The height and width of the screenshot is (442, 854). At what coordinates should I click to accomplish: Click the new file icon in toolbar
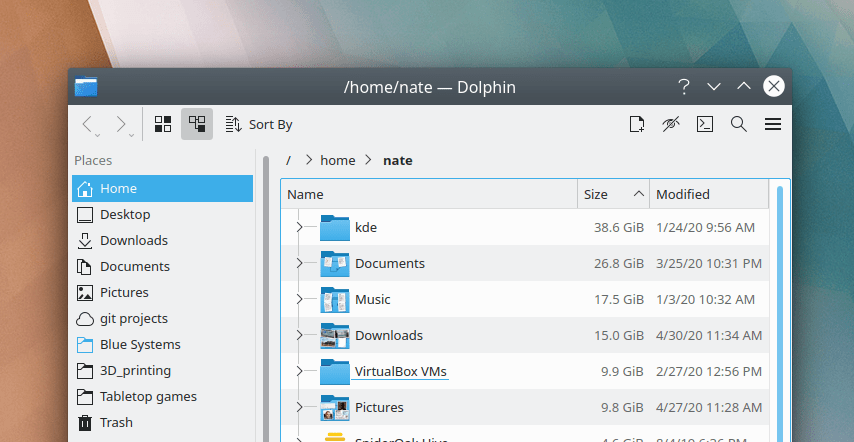(x=636, y=124)
